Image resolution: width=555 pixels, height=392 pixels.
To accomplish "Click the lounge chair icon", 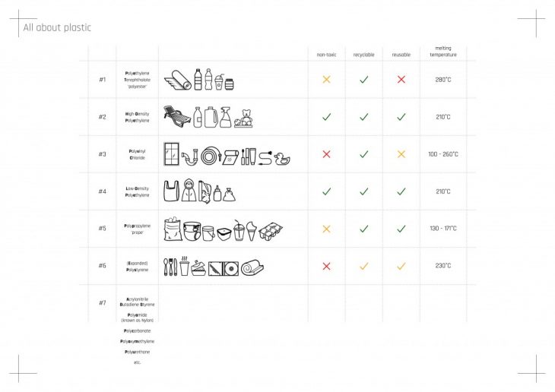I will click(x=176, y=117).
